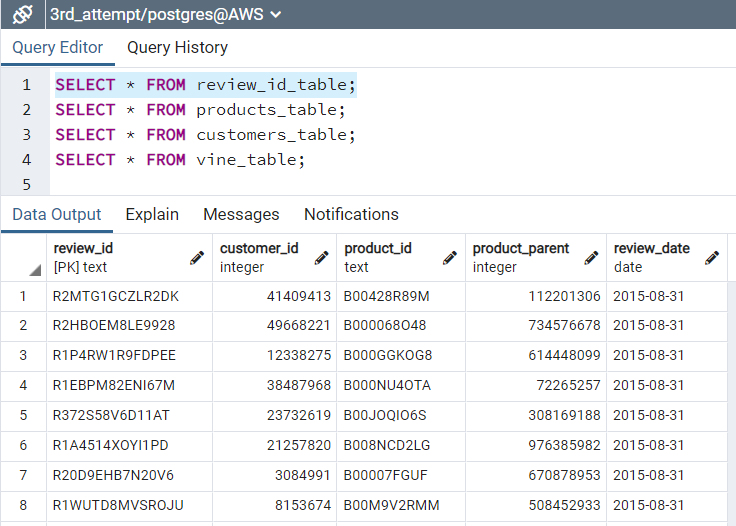Click product_id cell B00M9V2RMM
Viewport: 736px width, 526px height.
pyautogui.click(x=401, y=505)
